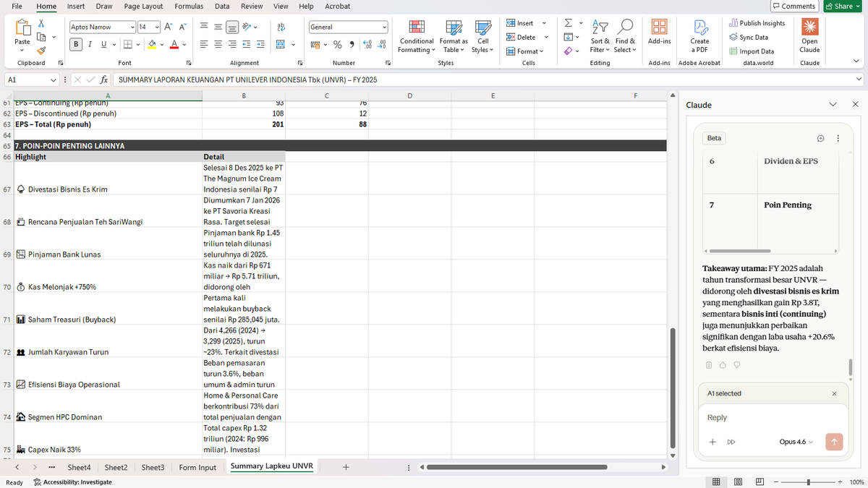Screen dimensions: 868x488
Task: Open Find & Select dropdown
Action: click(626, 36)
